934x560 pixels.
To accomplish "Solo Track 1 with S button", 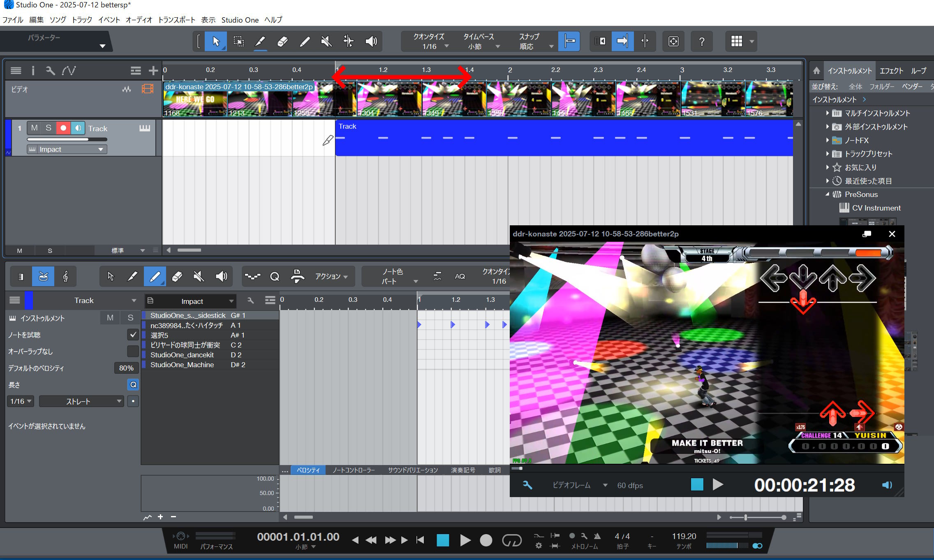I will 49,128.
